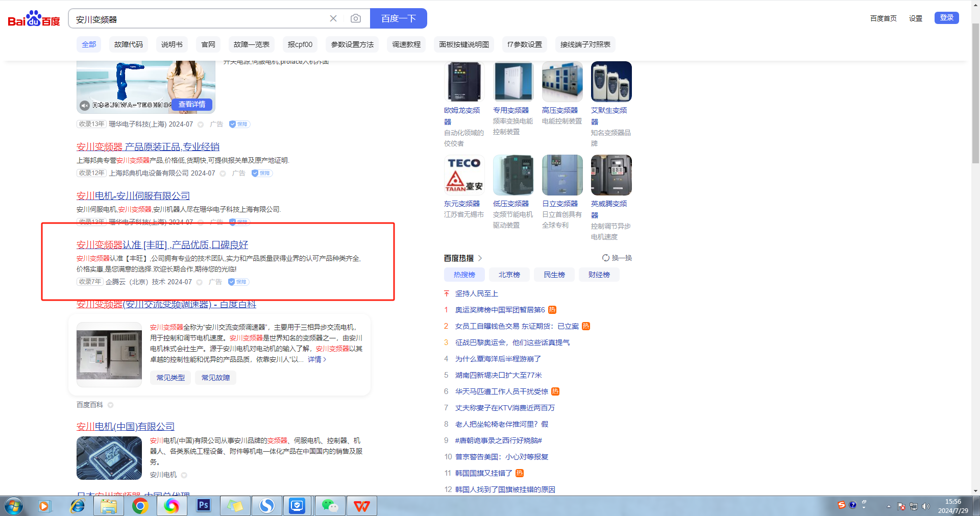Image resolution: width=980 pixels, height=516 pixels.
Task: Click the 百度一下 search button
Action: point(399,18)
